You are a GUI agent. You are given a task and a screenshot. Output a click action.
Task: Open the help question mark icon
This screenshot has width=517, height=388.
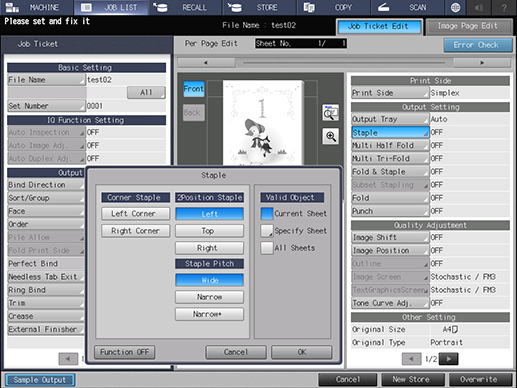tap(504, 7)
